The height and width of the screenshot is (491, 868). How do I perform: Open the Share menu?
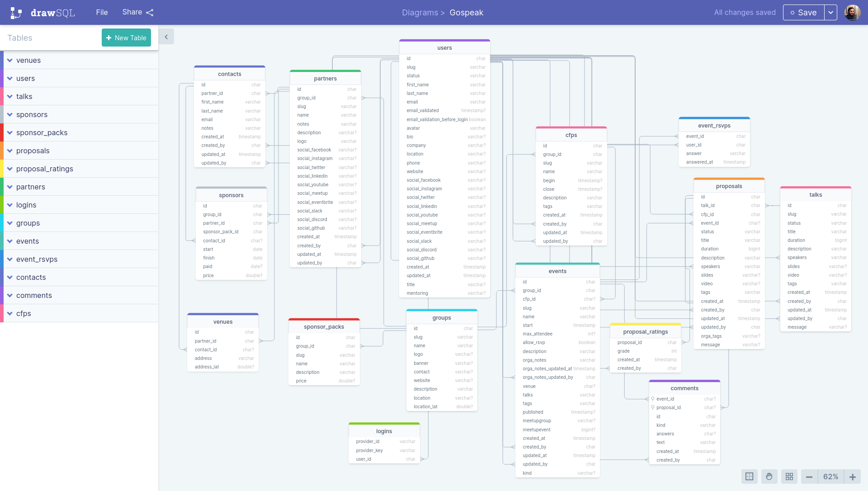click(x=132, y=12)
